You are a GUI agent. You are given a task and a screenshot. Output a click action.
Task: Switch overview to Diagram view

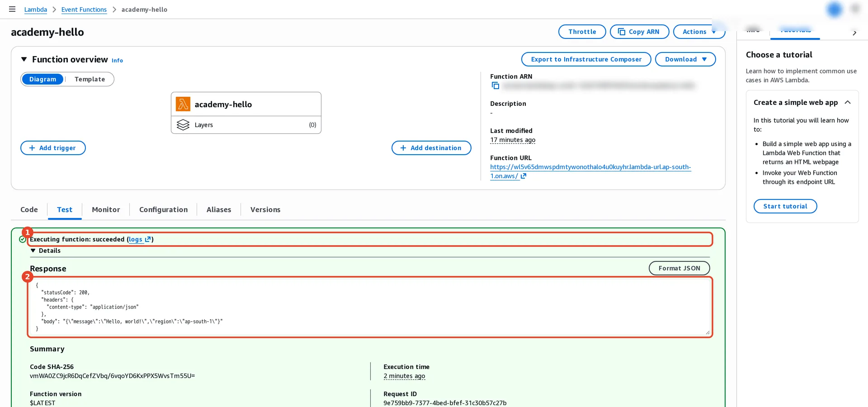(43, 79)
